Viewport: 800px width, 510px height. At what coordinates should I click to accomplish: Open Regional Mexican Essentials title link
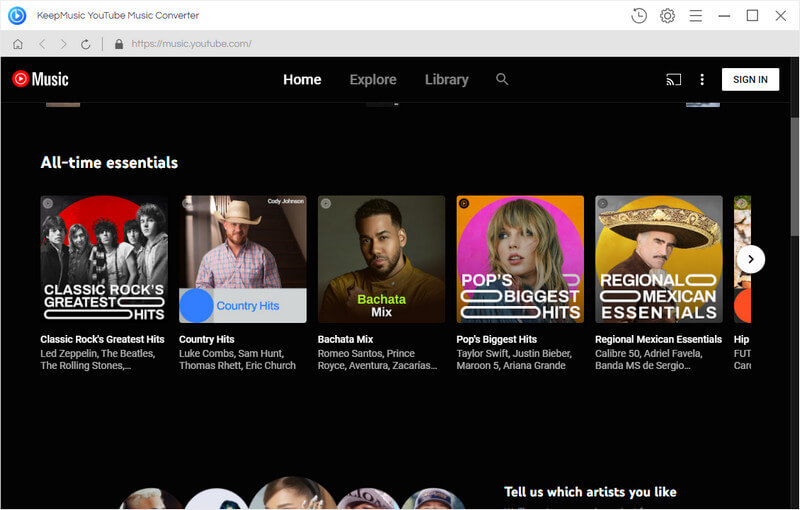658,339
